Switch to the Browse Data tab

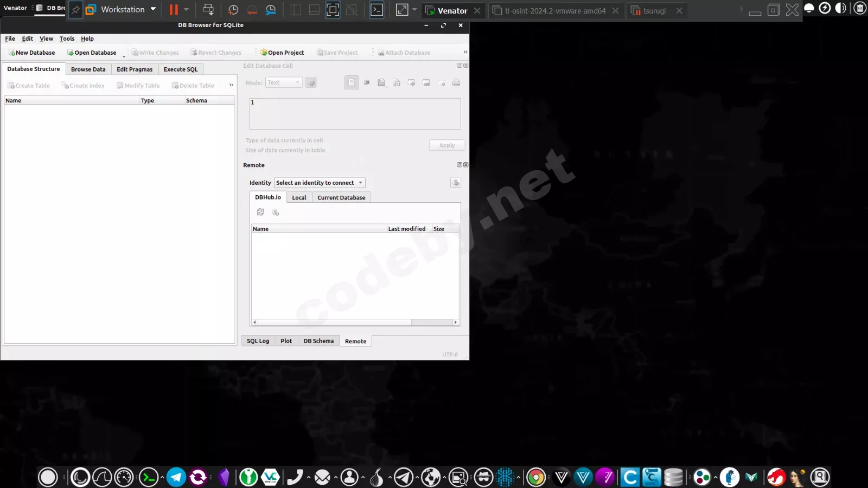(x=88, y=69)
